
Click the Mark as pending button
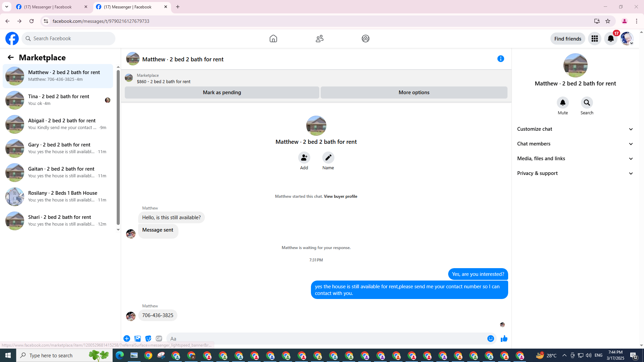point(222,93)
